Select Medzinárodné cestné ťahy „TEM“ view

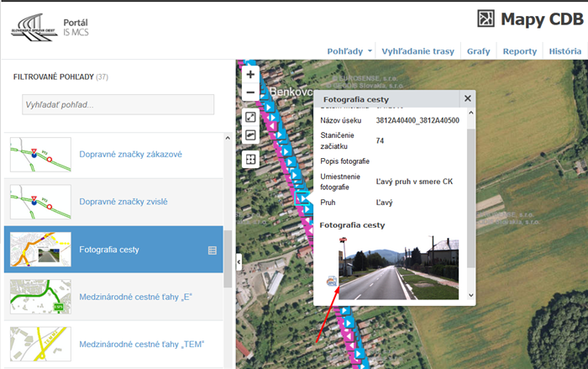coord(142,345)
